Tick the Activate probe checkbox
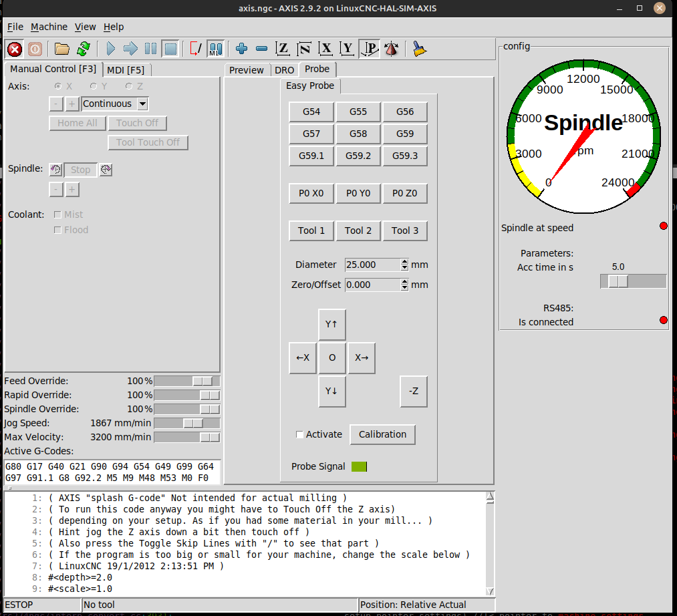677x616 pixels. (299, 434)
